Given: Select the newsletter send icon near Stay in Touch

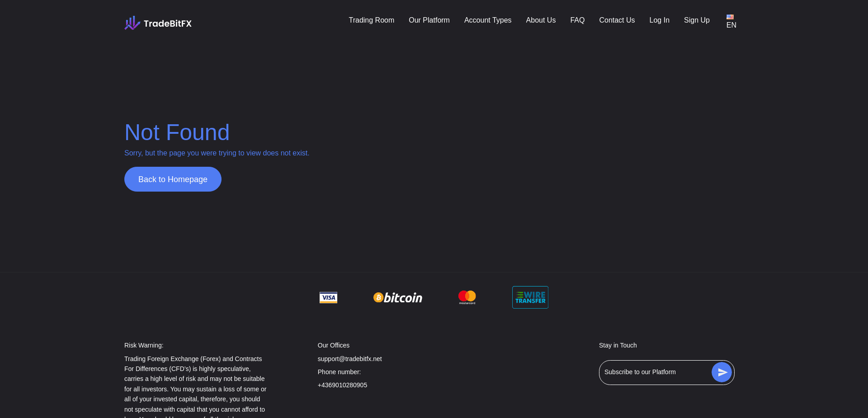Looking at the screenshot, I should click(x=722, y=372).
